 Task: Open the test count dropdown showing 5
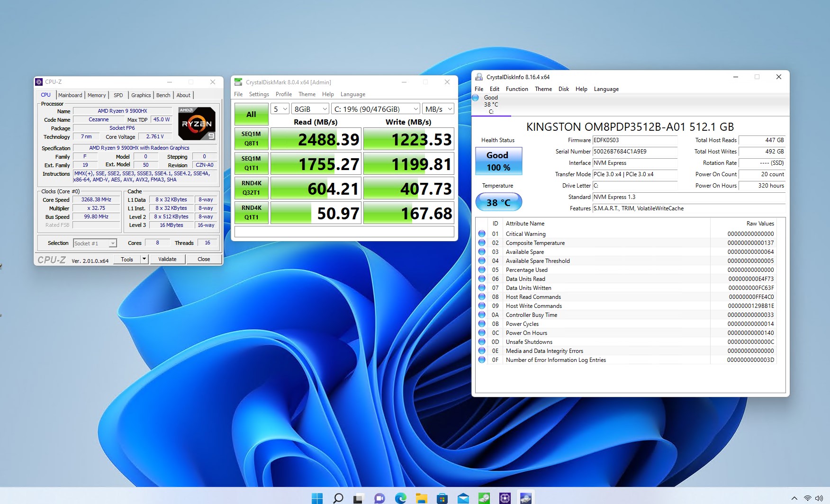pos(280,109)
